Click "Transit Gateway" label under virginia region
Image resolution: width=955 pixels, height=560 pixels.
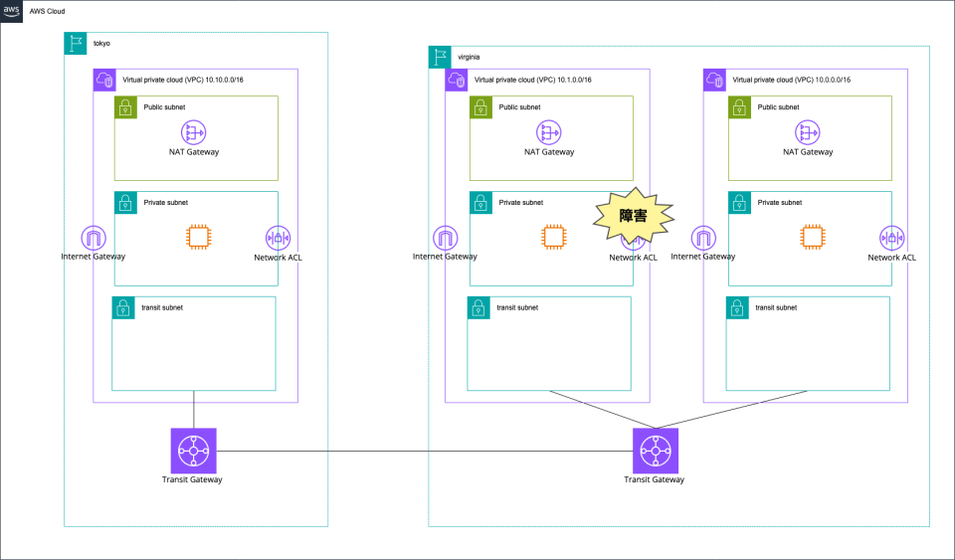pyautogui.click(x=655, y=479)
